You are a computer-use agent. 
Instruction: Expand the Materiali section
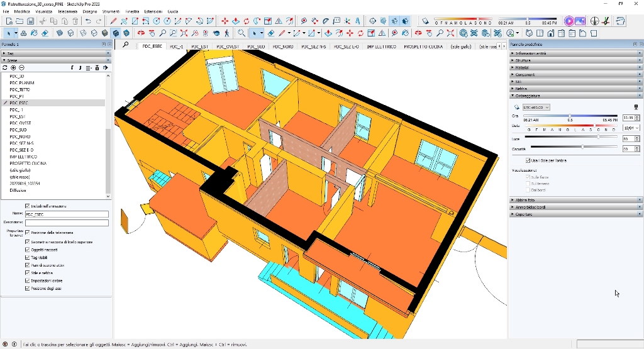click(x=576, y=67)
